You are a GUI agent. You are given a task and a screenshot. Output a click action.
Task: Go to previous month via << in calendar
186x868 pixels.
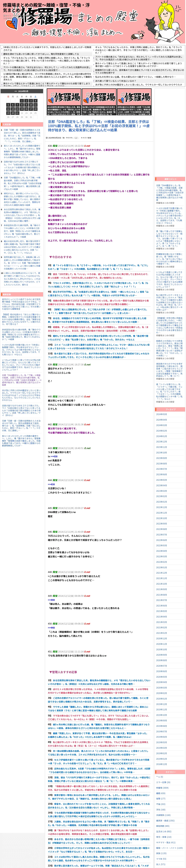[15, 91]
